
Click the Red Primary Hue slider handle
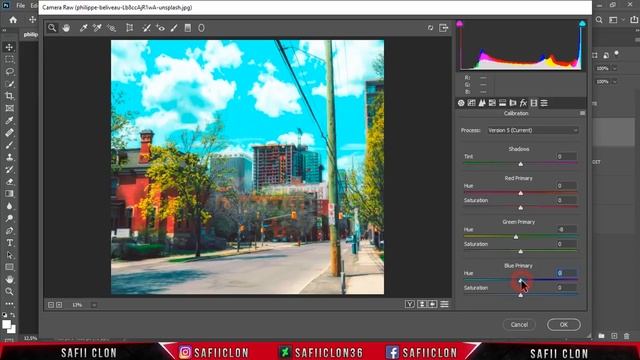coord(520,193)
